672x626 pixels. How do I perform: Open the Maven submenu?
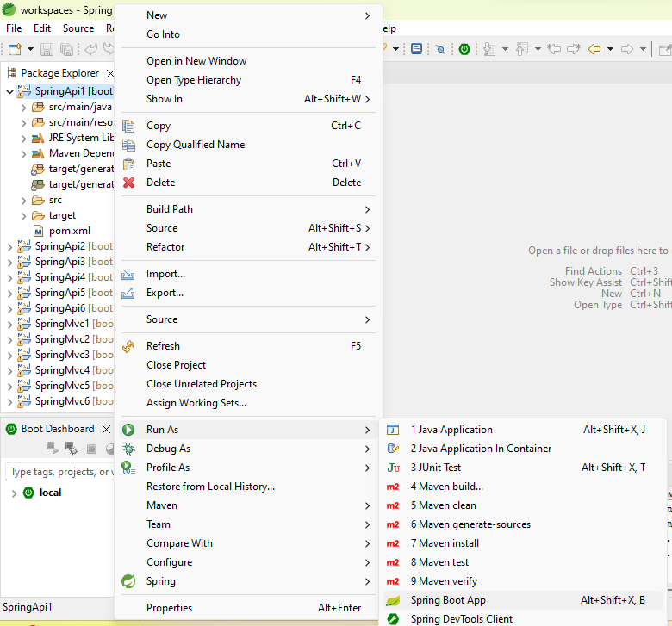pyautogui.click(x=248, y=505)
